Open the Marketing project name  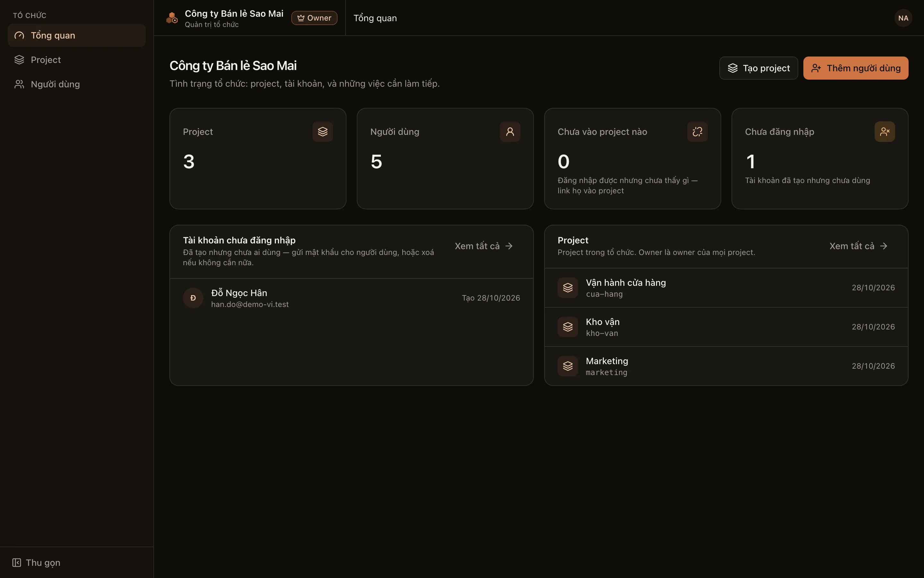pyautogui.click(x=607, y=361)
